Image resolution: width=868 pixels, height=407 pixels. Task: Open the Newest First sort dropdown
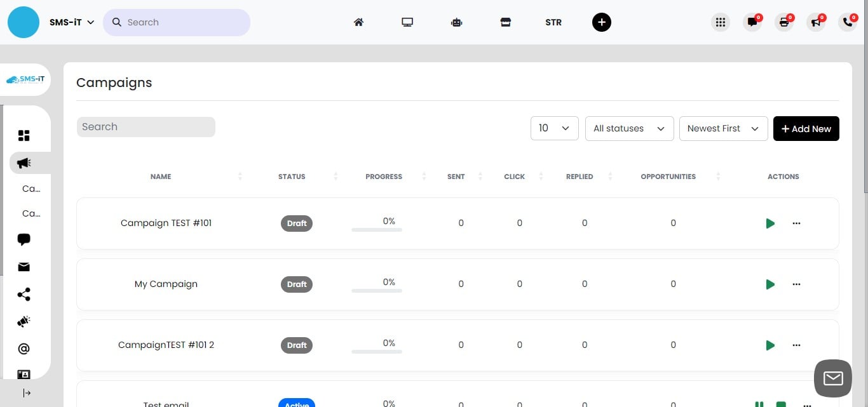[x=723, y=128]
